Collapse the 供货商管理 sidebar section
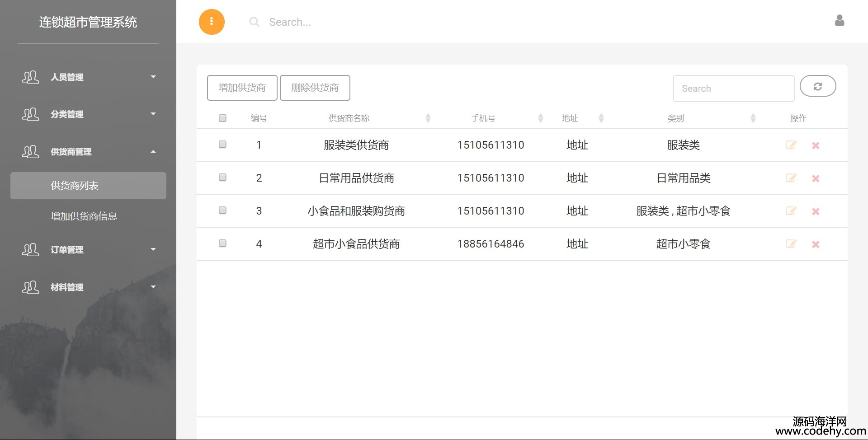The height and width of the screenshot is (440, 868). tap(88, 152)
